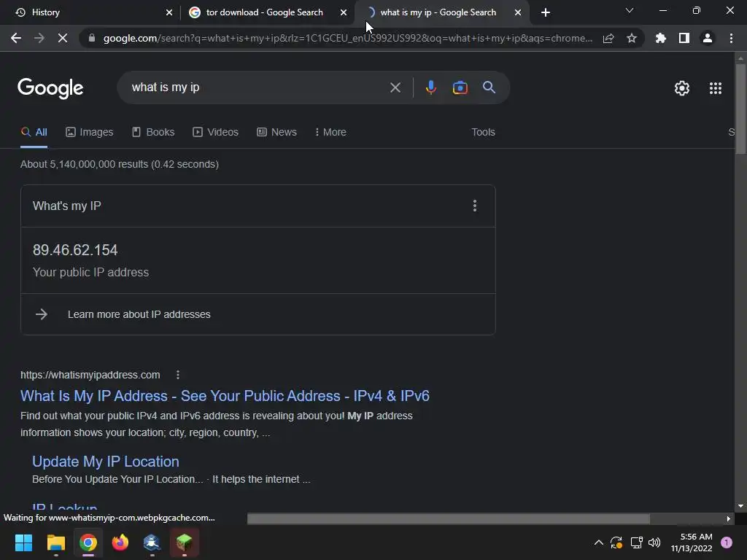Screen dimensions: 747x560
Task: Select the 89.46.62.154 IP address text
Action: click(75, 250)
